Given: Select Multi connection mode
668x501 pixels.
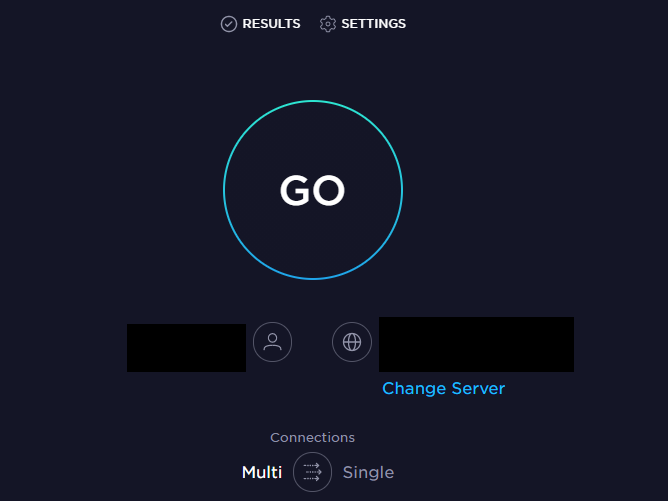Looking at the screenshot, I should click(x=262, y=472).
